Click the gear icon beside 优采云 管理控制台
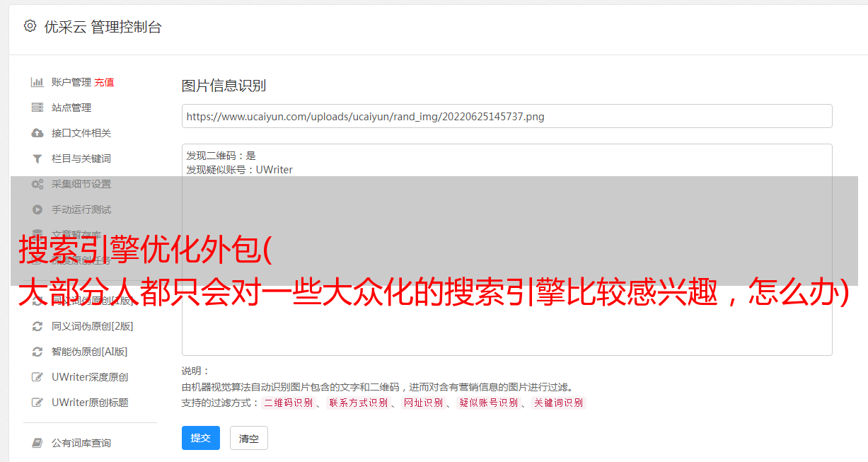The width and height of the screenshot is (868, 462). pyautogui.click(x=30, y=26)
